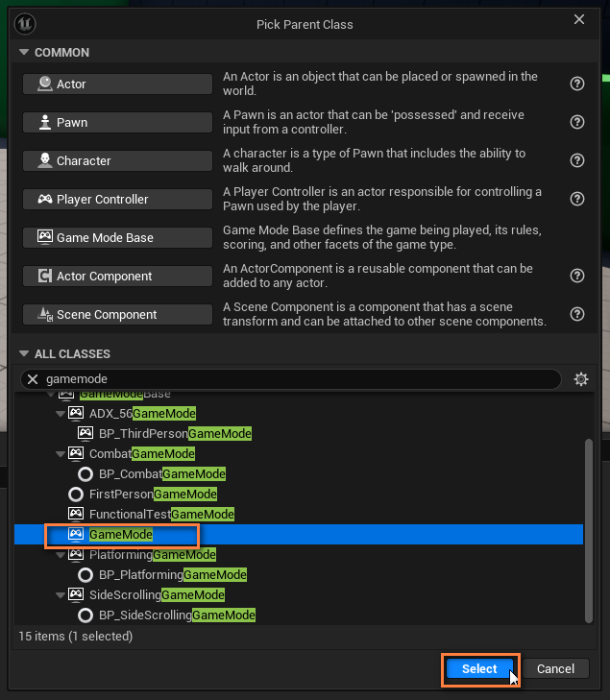Close the Pick Parent Class window

click(x=578, y=19)
